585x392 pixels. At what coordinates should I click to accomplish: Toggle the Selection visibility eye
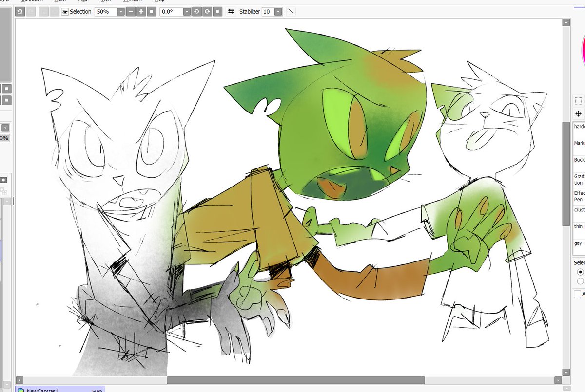tap(65, 11)
